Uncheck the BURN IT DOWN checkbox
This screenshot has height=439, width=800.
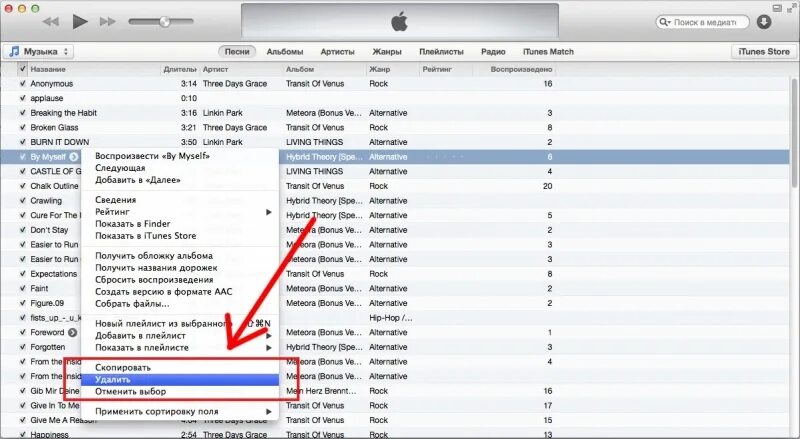(22, 142)
